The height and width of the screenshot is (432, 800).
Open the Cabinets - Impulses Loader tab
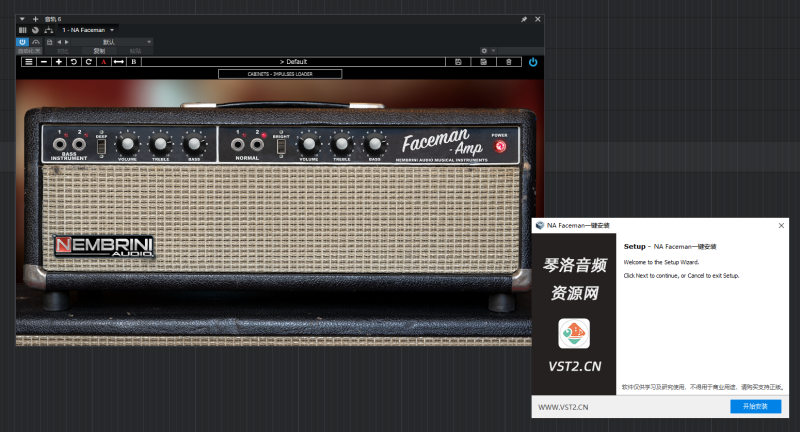280,74
